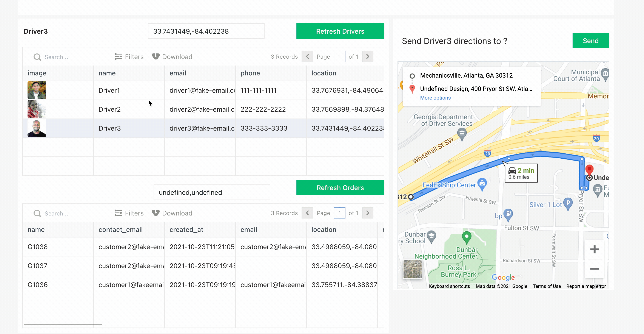The height and width of the screenshot is (334, 644).
Task: Open Filters in the drivers table
Action: click(129, 57)
